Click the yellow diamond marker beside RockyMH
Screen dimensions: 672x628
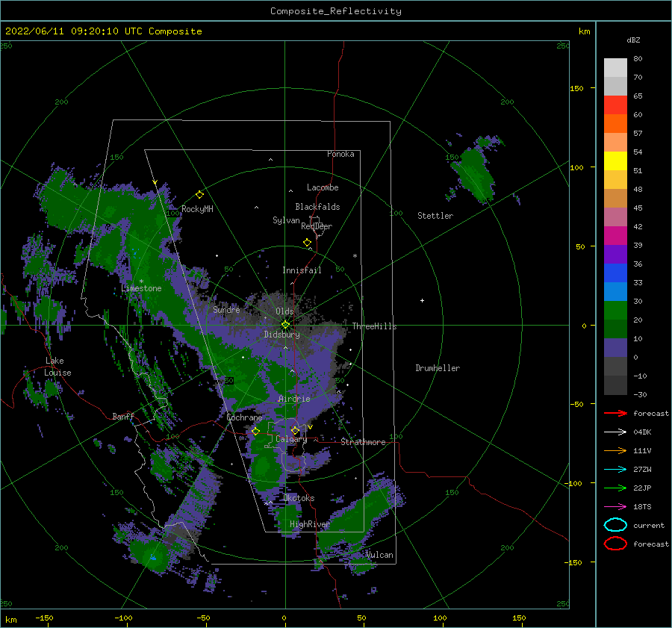pos(199,195)
